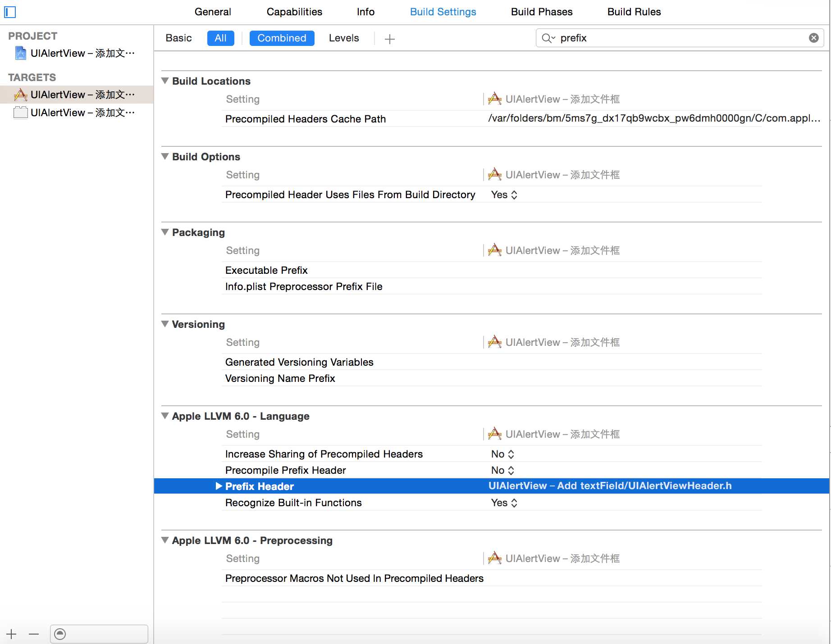This screenshot has width=831, height=644.
Task: Open Recognize Built-in Functions Yes popup
Action: pos(504,503)
